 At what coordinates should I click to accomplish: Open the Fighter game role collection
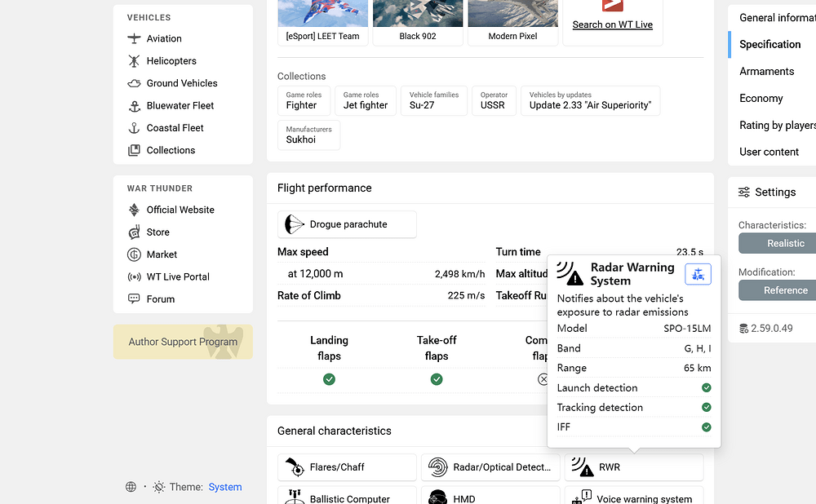tap(304, 100)
